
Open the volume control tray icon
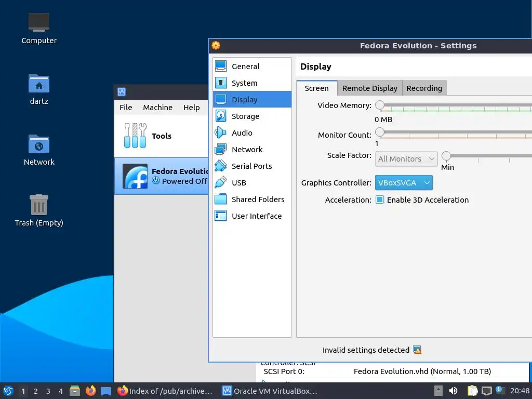pos(453,391)
